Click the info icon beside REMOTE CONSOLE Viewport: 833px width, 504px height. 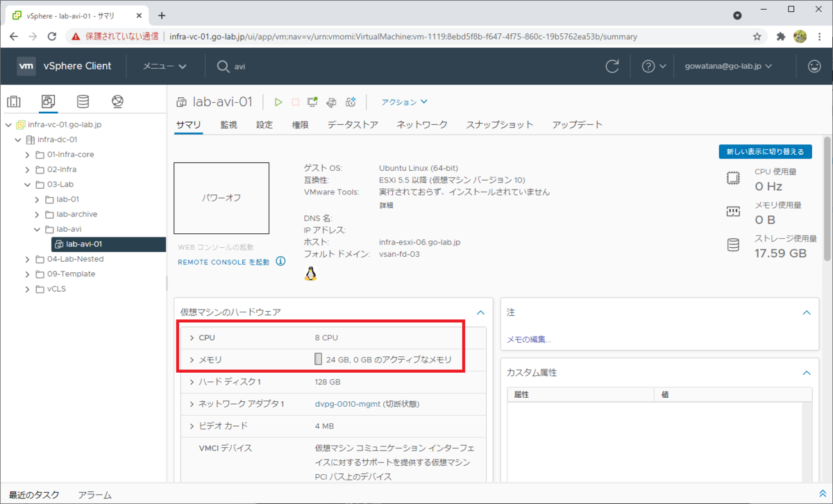280,262
